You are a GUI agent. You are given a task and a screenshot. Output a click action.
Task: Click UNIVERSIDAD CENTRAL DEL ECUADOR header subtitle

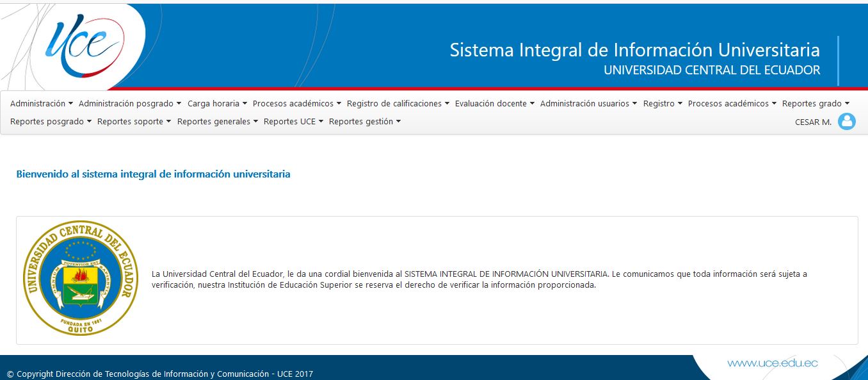(712, 70)
